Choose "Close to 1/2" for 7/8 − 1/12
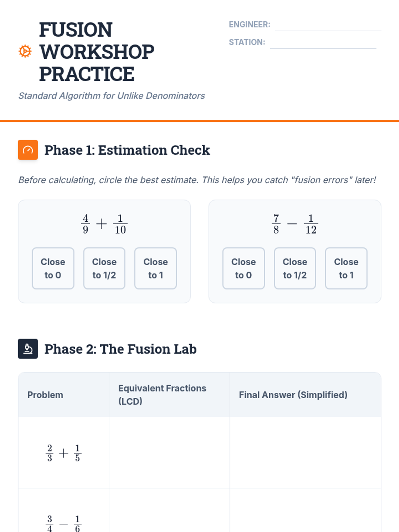 tap(295, 268)
